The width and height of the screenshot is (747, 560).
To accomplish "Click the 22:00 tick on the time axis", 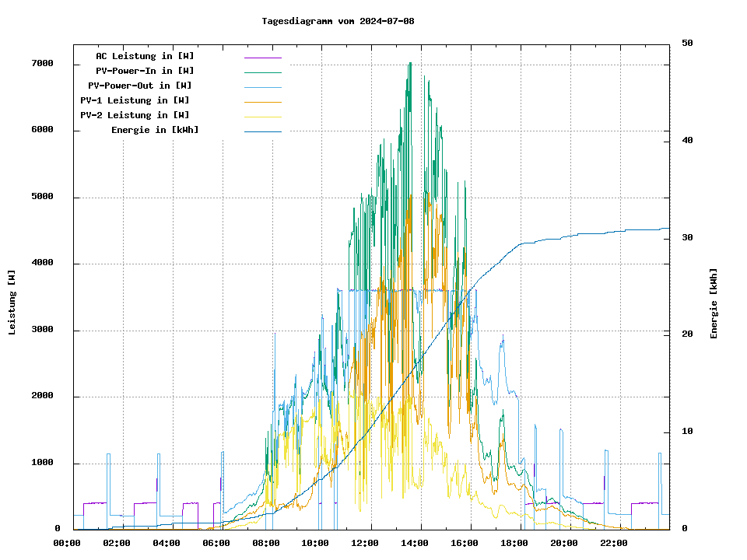I will pos(614,543).
